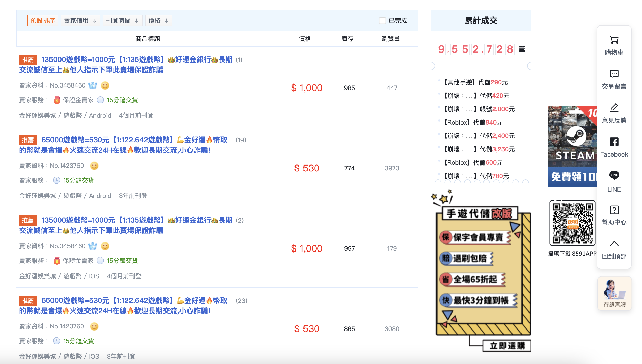Sort listings by 價格
Viewport: 642px width, 364px height.
click(x=158, y=21)
